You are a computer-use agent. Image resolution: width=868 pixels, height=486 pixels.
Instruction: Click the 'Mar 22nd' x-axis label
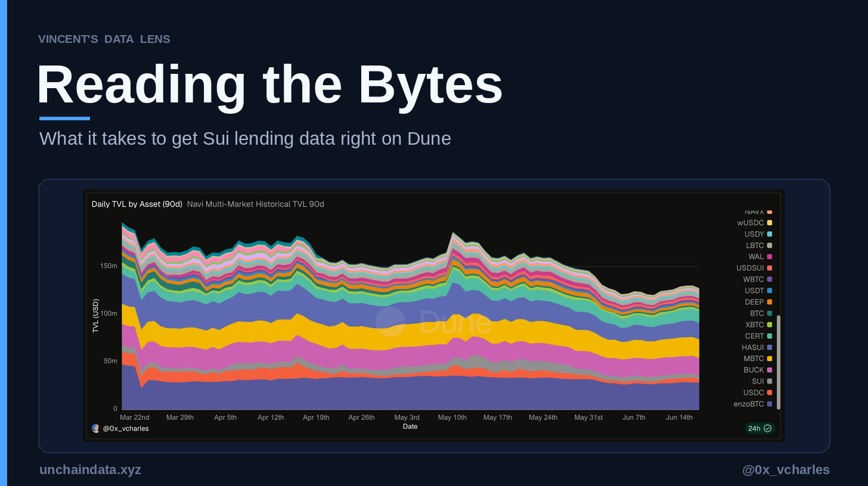click(135, 418)
